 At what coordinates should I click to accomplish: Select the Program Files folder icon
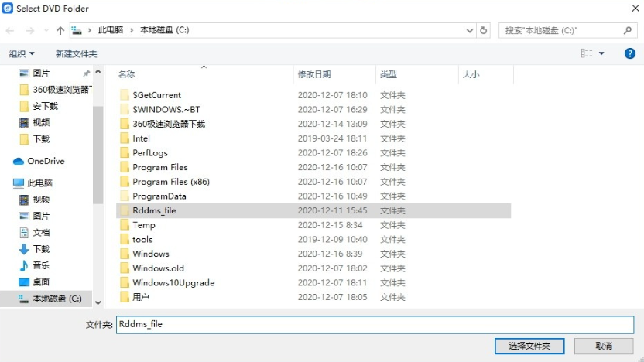pyautogui.click(x=125, y=167)
